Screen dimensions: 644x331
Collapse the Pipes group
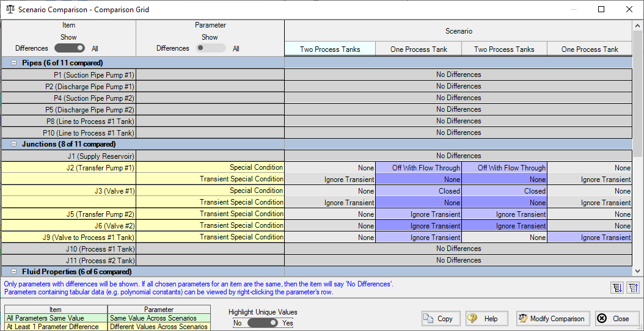tap(13, 63)
